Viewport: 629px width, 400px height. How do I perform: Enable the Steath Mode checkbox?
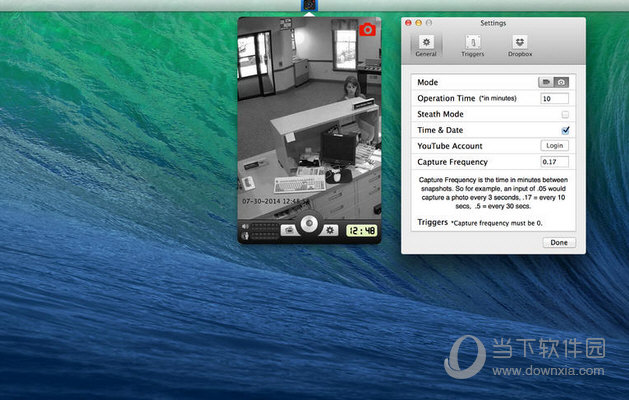pyautogui.click(x=565, y=115)
